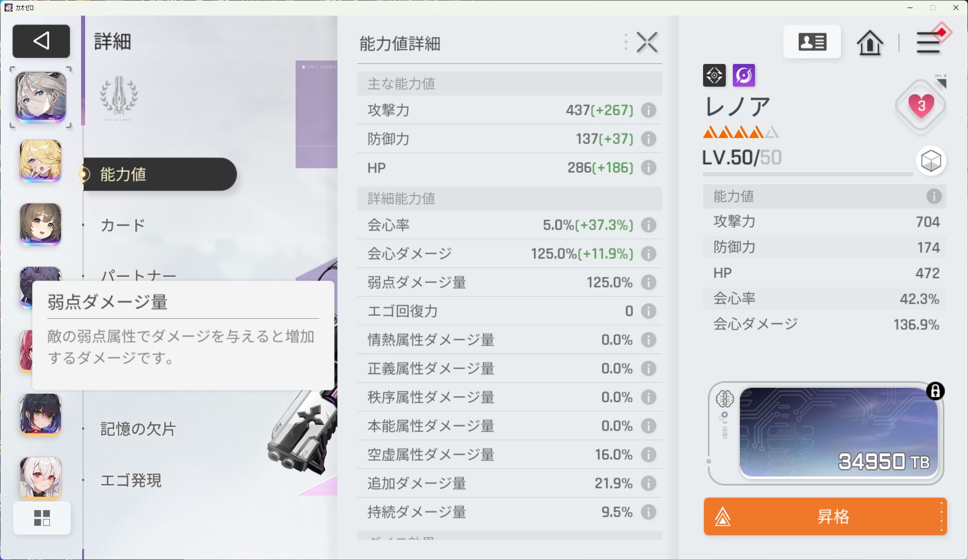Screen dimensions: 968x560
Task: Open the profile card icon
Action: pos(812,42)
